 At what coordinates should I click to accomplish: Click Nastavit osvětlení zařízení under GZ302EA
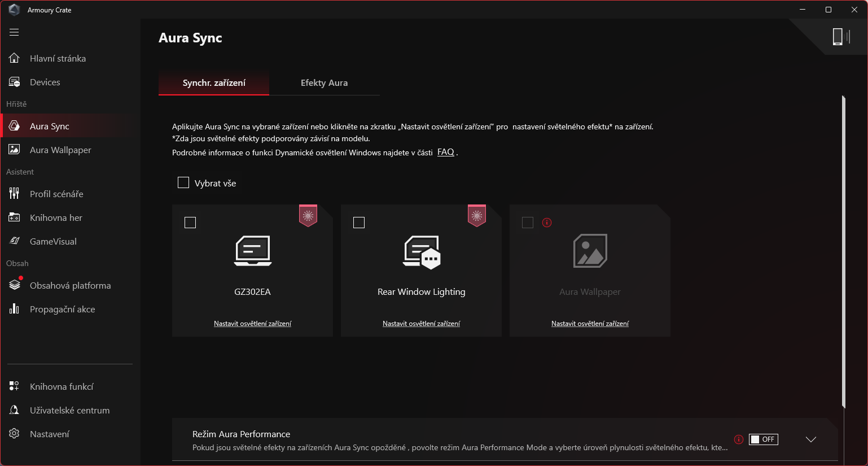click(252, 324)
